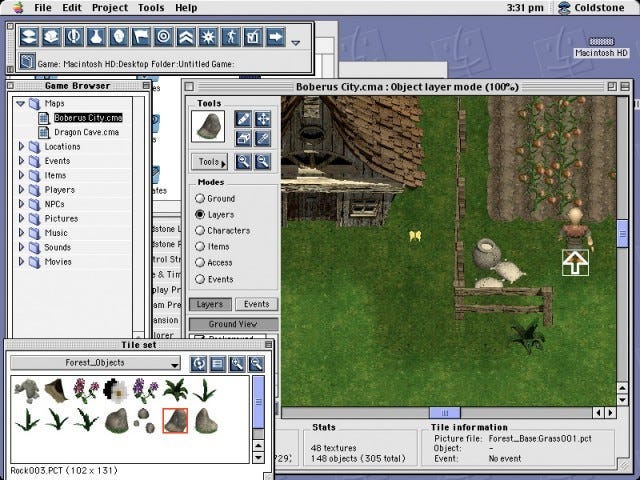640x480 pixels.
Task: Click the running figure icon in the toolbar
Action: 231,37
